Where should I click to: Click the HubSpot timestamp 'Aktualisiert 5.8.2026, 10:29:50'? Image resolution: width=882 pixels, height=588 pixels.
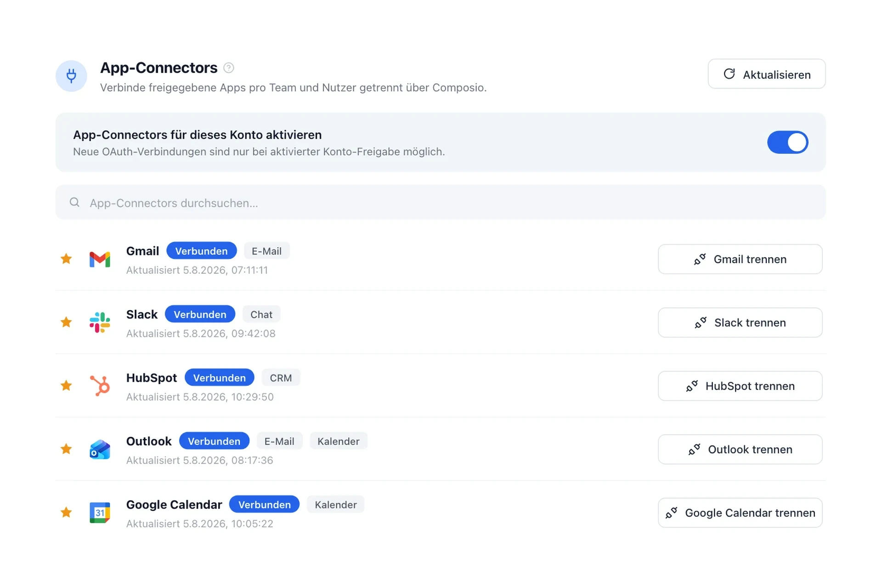point(200,397)
